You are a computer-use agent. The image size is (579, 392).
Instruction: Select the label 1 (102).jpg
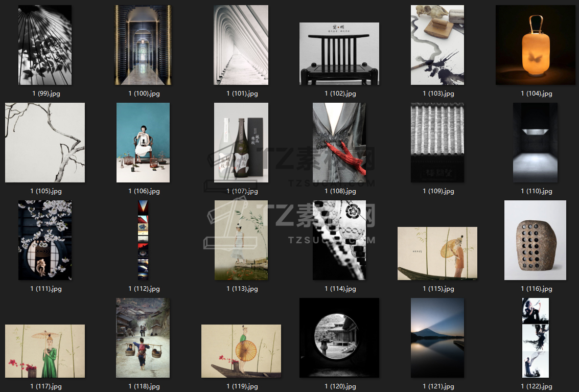pyautogui.click(x=340, y=94)
